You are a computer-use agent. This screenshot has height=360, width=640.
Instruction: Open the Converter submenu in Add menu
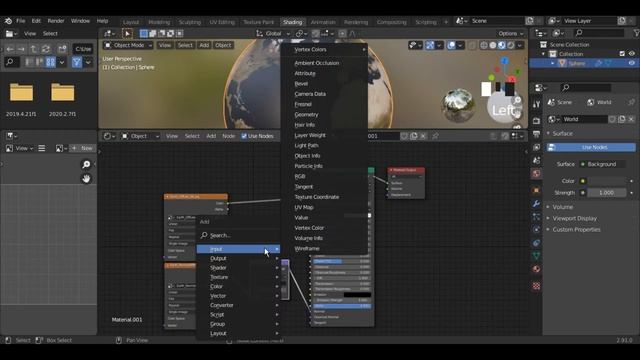(x=238, y=305)
